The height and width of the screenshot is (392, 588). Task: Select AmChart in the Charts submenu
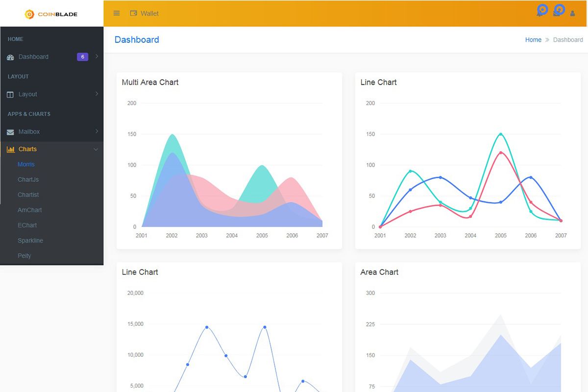click(30, 210)
